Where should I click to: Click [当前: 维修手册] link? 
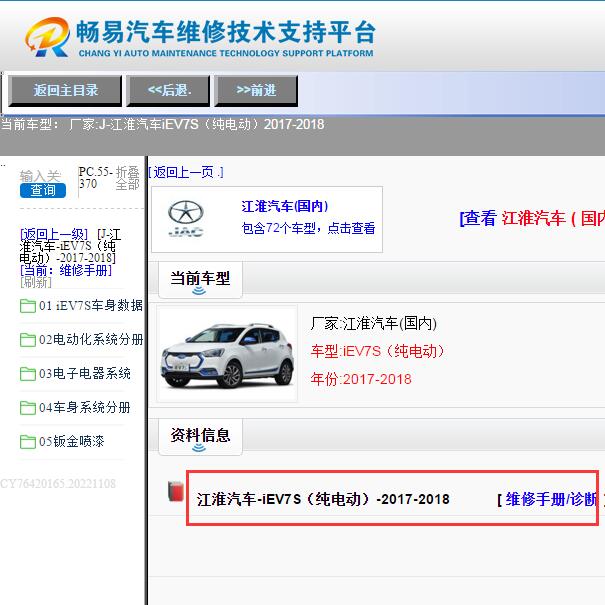click(66, 270)
